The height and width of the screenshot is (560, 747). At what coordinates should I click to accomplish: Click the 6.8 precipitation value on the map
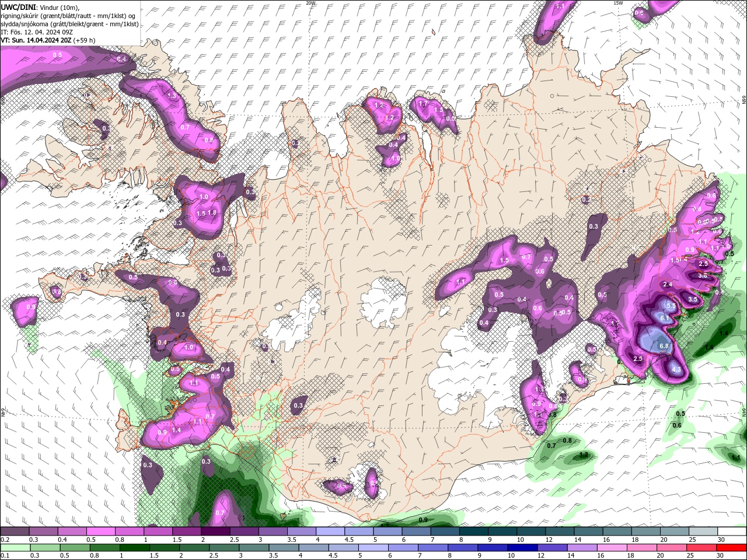[664, 346]
